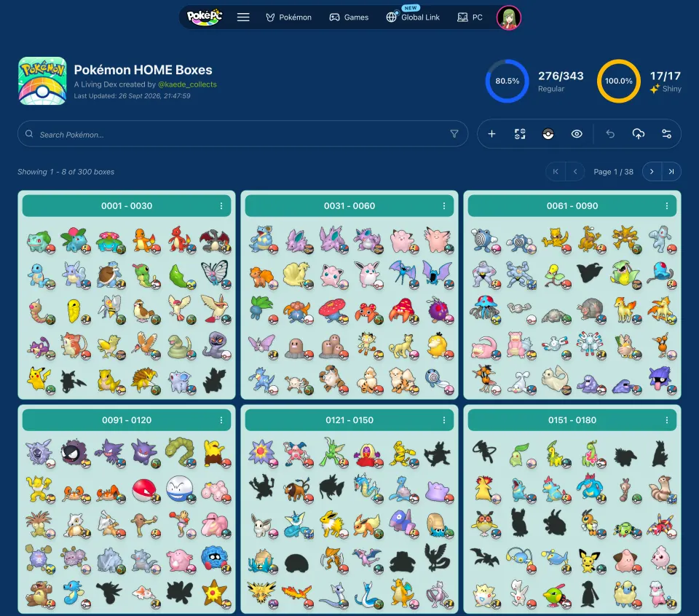This screenshot has width=699, height=616.
Task: Click the 276/343 Regular counter
Action: click(x=561, y=81)
